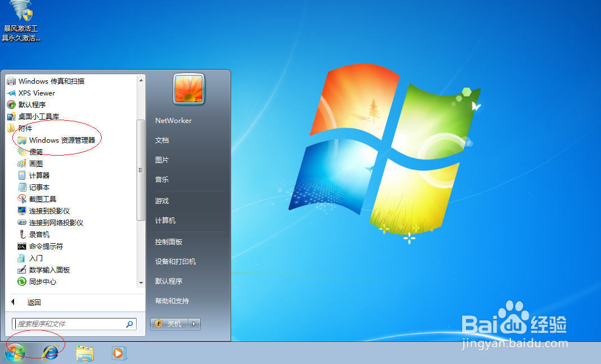
Task: Open 桌面小工具库 icon
Action: pyautogui.click(x=11, y=116)
